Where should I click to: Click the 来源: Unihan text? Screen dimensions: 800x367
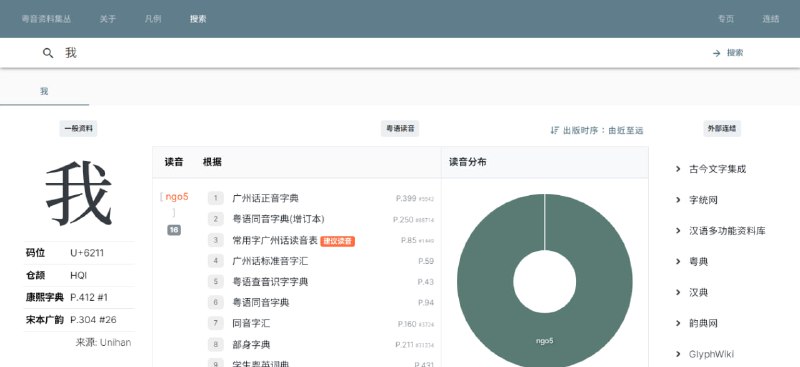pos(103,342)
